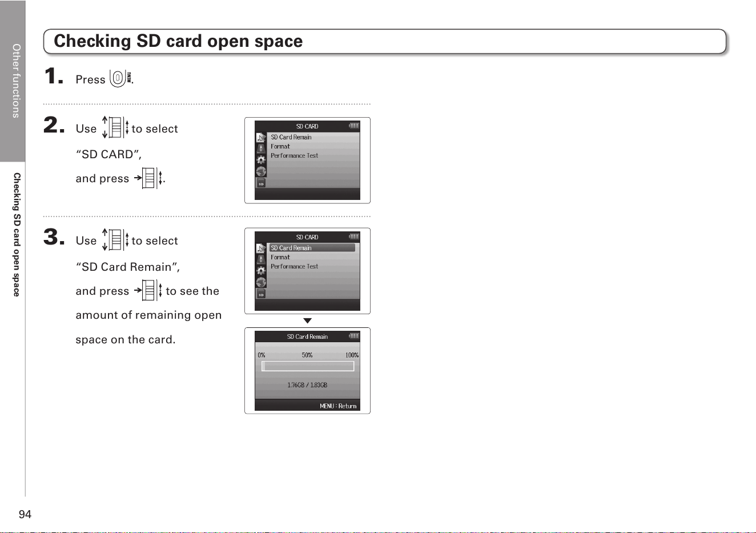Click the battery indicator on SD Card Remain screen
Image resolution: width=756 pixels, height=533 pixels.
tap(354, 336)
